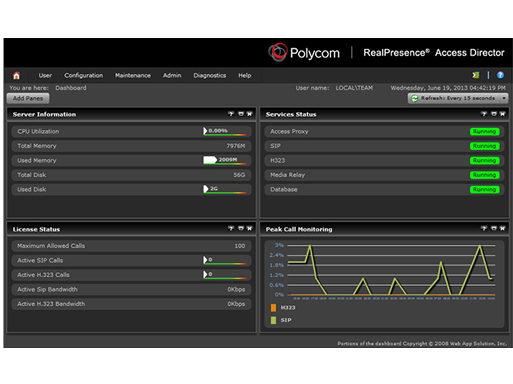Click the Active H.323 Calls gauge

[225, 275]
